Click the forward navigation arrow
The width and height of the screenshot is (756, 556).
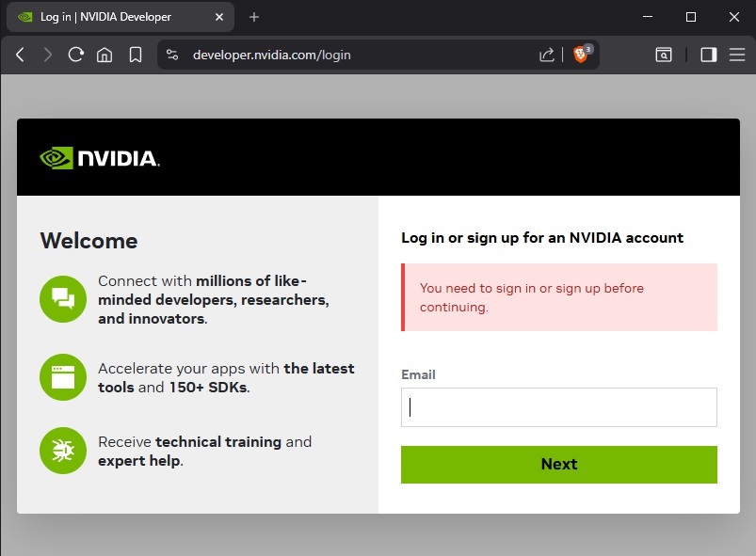point(47,55)
